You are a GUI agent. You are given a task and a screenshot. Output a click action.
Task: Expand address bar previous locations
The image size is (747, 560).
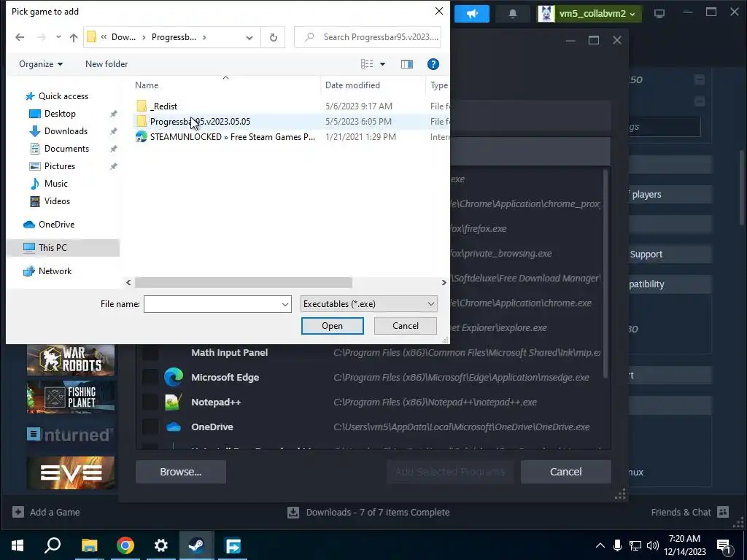(249, 38)
